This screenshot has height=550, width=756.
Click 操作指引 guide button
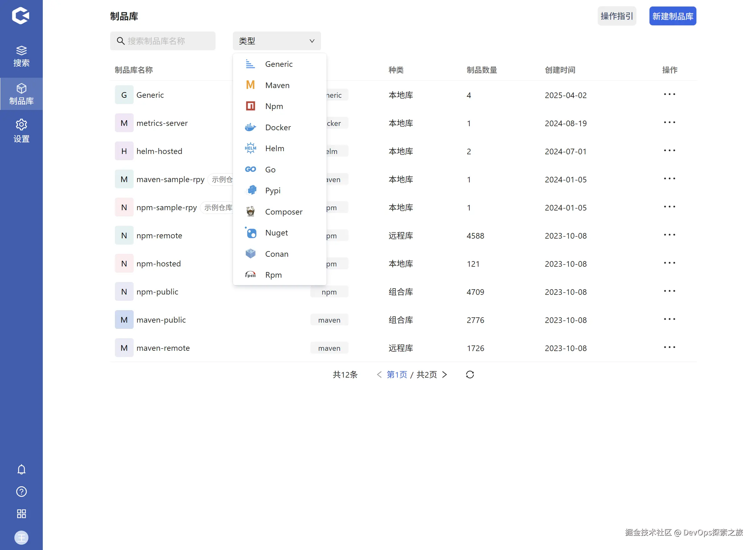(x=616, y=16)
